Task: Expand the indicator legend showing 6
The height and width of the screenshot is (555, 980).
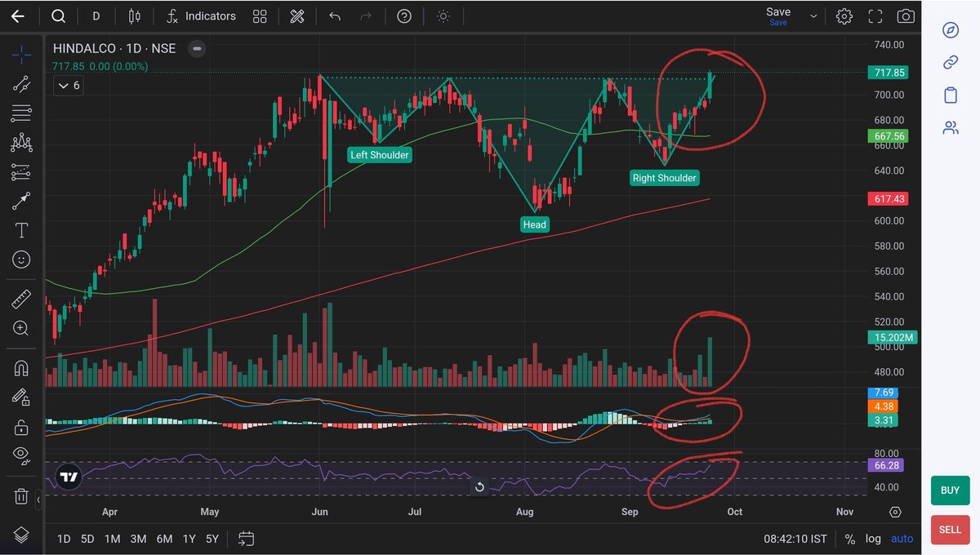Action: click(x=70, y=85)
